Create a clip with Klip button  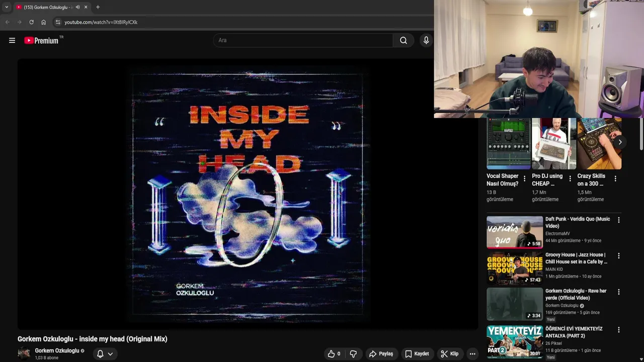pyautogui.click(x=449, y=353)
